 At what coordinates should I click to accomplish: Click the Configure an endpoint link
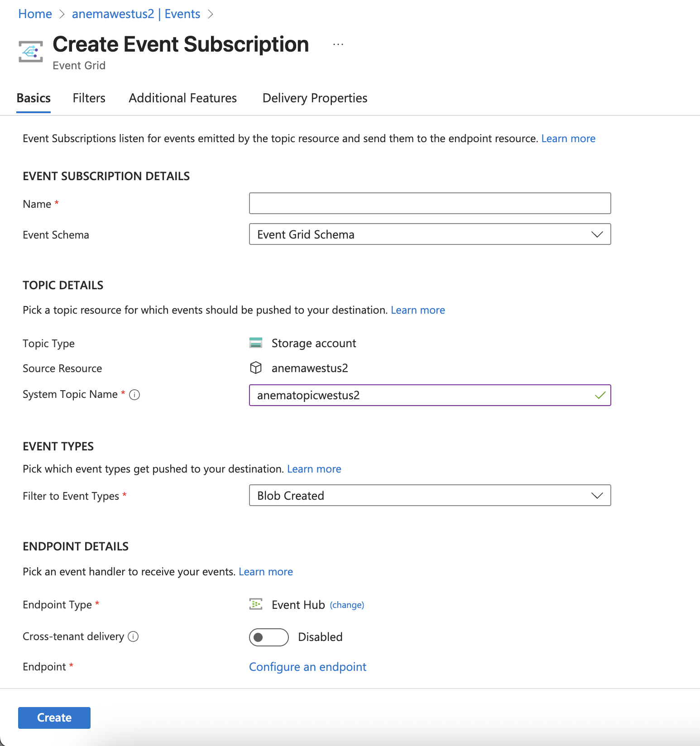click(x=307, y=667)
